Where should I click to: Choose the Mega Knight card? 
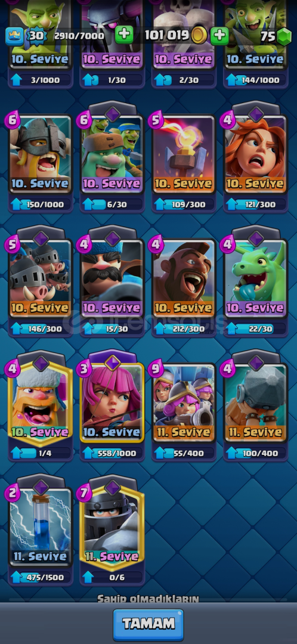[112, 528]
